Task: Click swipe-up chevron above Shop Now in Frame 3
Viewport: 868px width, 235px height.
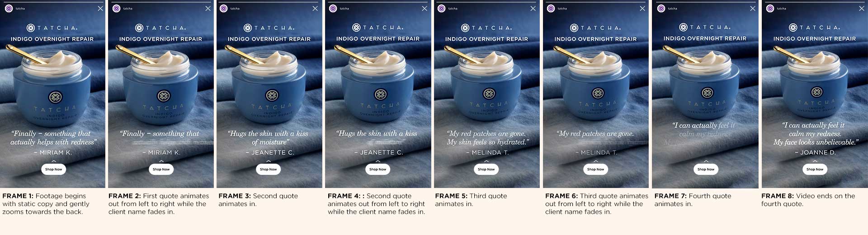Action: [269, 161]
